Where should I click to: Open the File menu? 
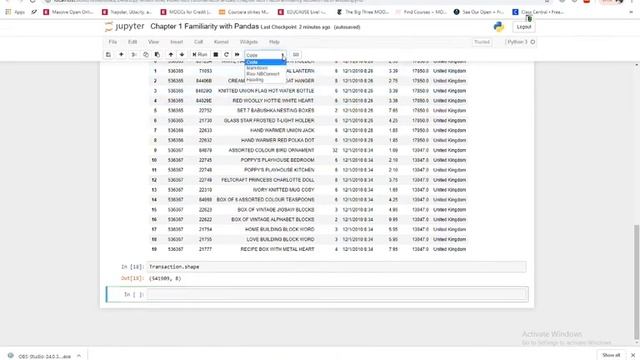(113, 42)
